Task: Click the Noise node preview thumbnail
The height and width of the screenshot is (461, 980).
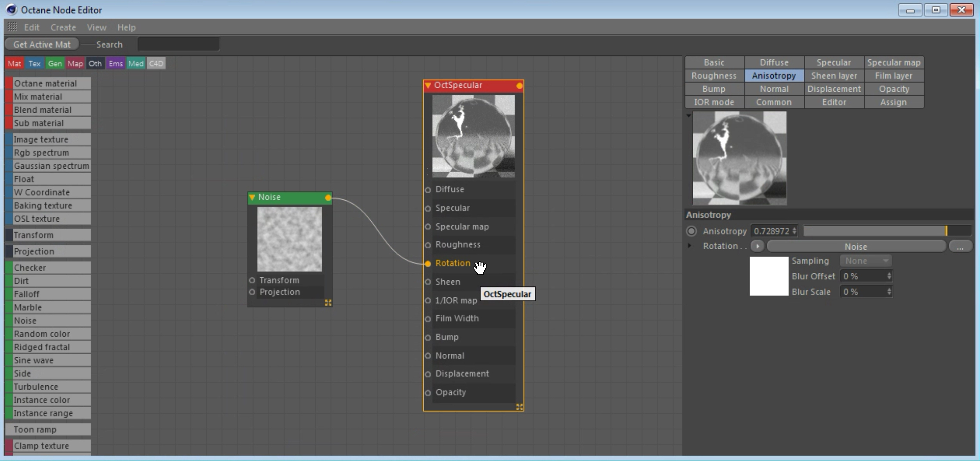Action: click(289, 239)
